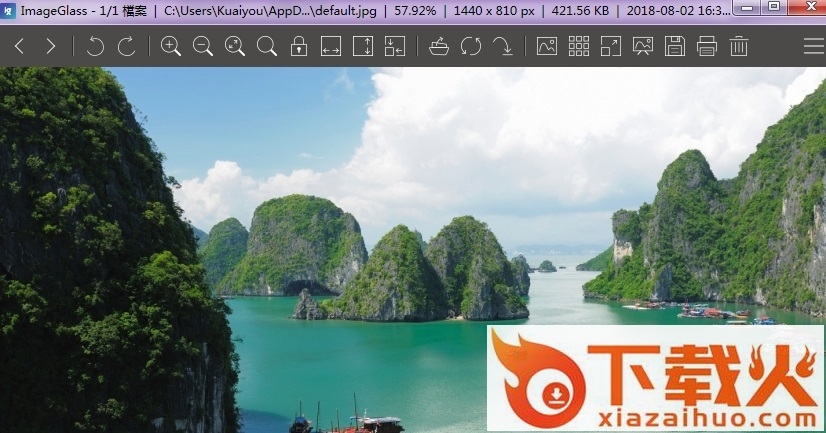This screenshot has height=433, width=826.
Task: Refresh the current image
Action: pyautogui.click(x=471, y=46)
